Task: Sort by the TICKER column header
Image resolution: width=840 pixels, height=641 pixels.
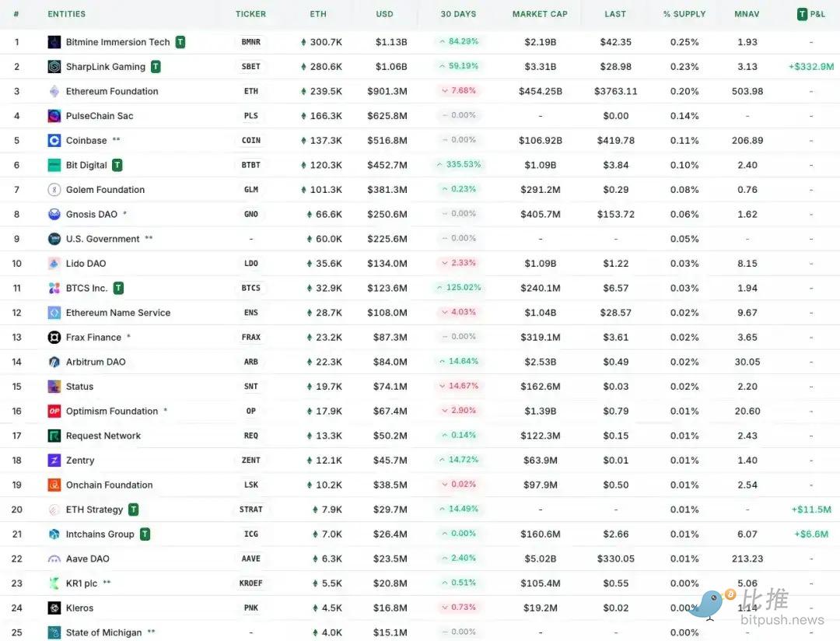Action: coord(250,14)
